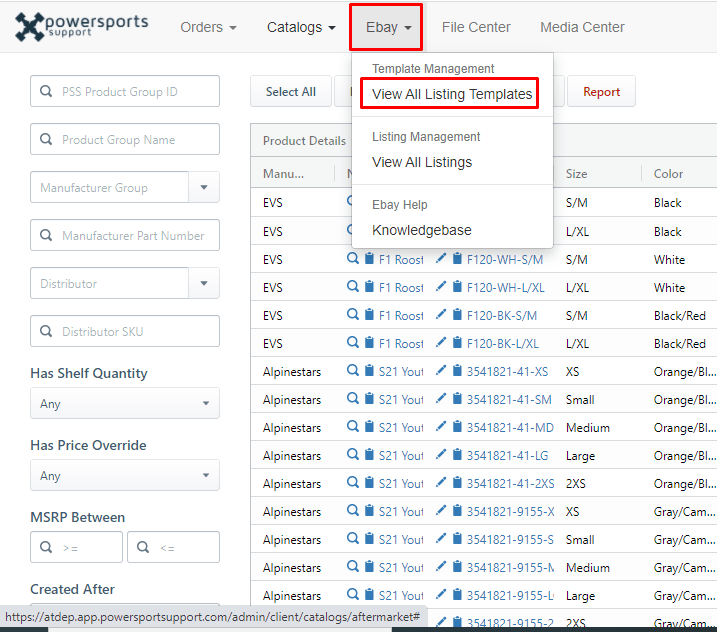This screenshot has width=717, height=632.
Task: Open the Catalogs dropdown menu
Action: click(301, 27)
